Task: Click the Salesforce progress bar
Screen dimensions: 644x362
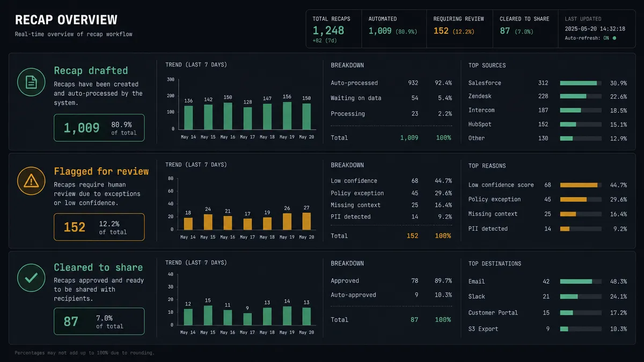Action: coord(581,83)
